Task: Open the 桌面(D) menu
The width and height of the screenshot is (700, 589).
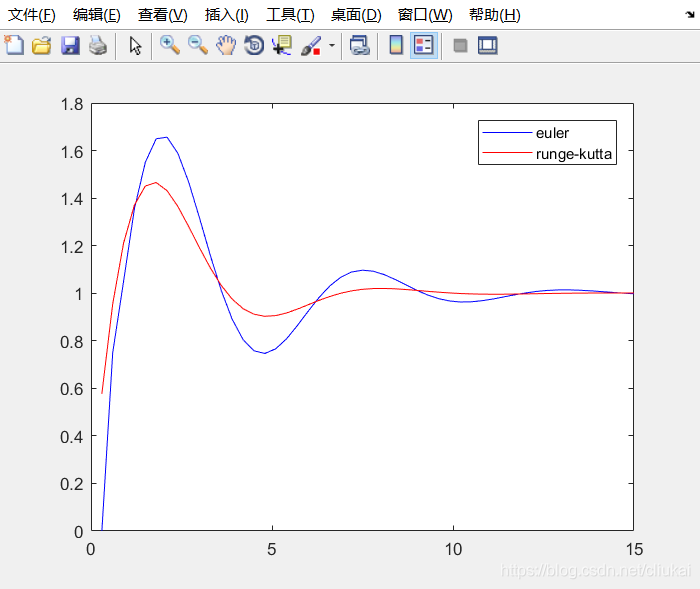Action: [x=356, y=15]
